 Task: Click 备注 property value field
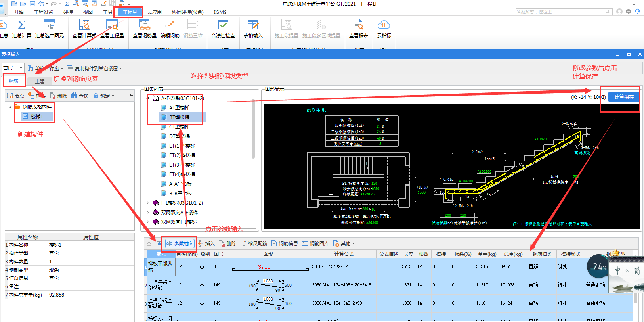coord(91,286)
